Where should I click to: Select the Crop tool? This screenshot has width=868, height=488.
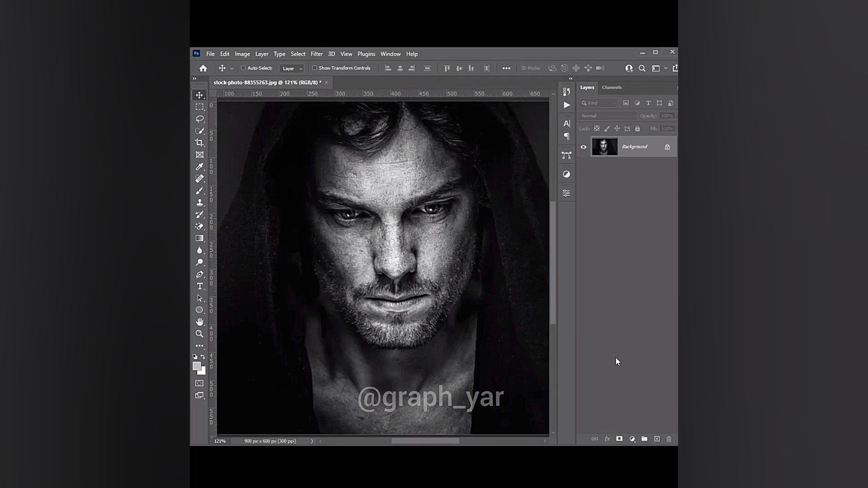[199, 143]
